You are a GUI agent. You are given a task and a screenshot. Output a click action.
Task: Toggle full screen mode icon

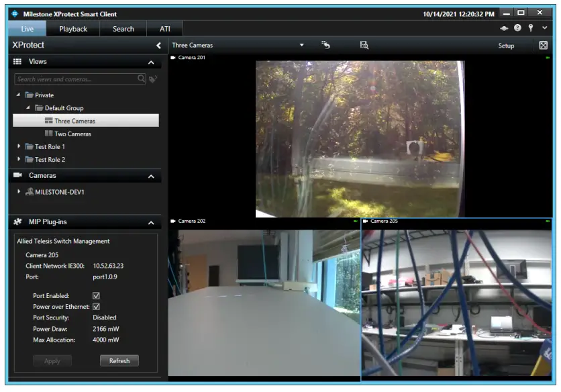543,45
